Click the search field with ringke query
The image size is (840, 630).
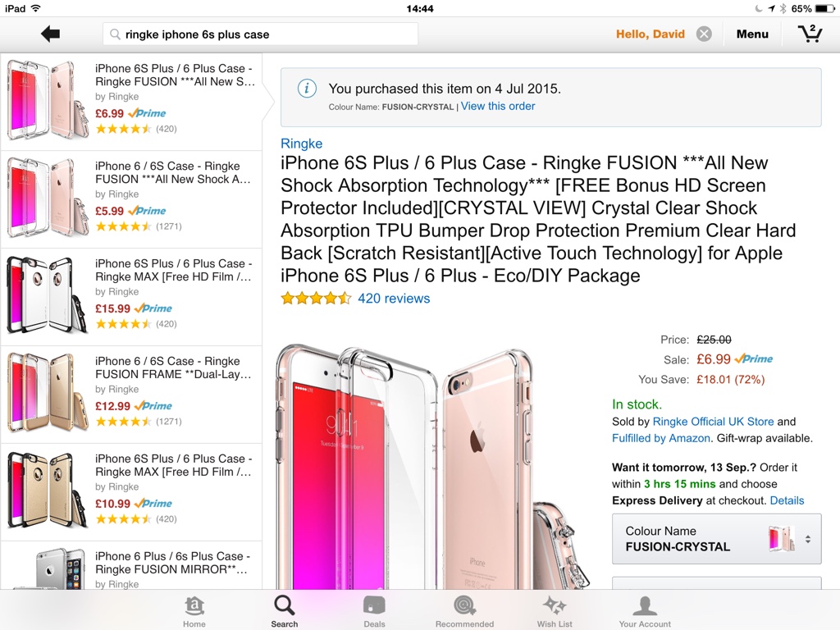click(260, 34)
